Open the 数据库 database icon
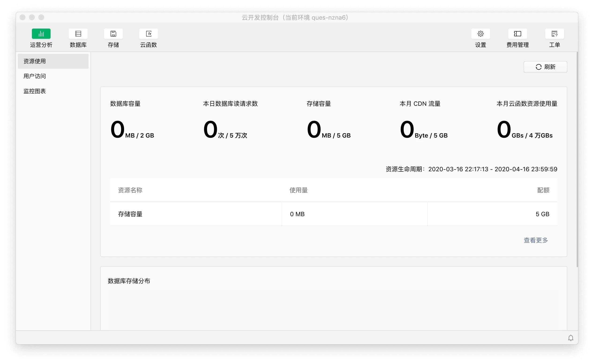The width and height of the screenshot is (594, 364). (x=78, y=34)
